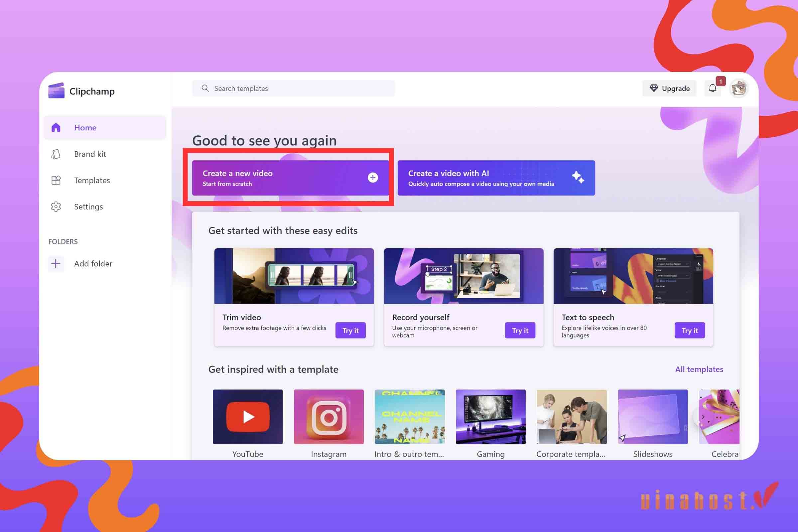Viewport: 798px width, 532px height.
Task: Click the Slideshows category label
Action: tap(653, 454)
